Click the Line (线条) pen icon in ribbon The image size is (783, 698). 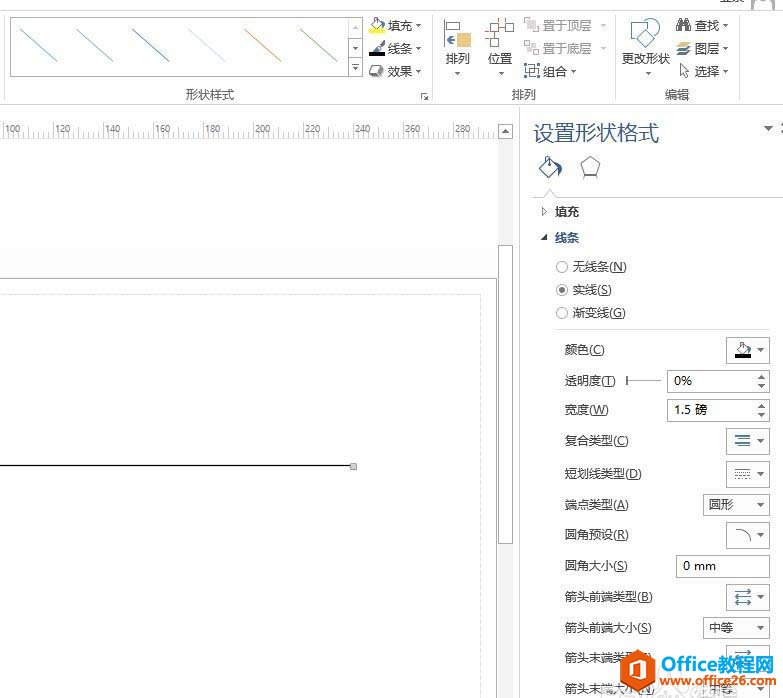[x=377, y=48]
